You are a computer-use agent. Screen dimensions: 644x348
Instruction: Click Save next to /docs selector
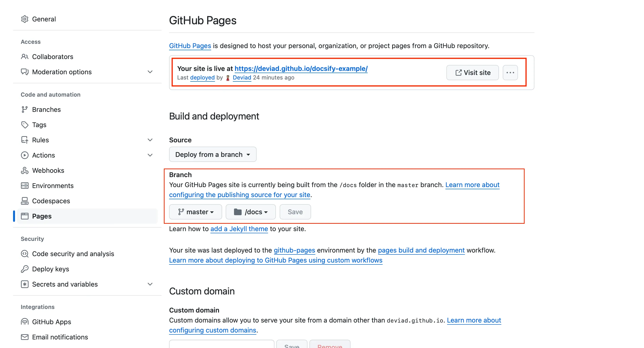point(295,212)
